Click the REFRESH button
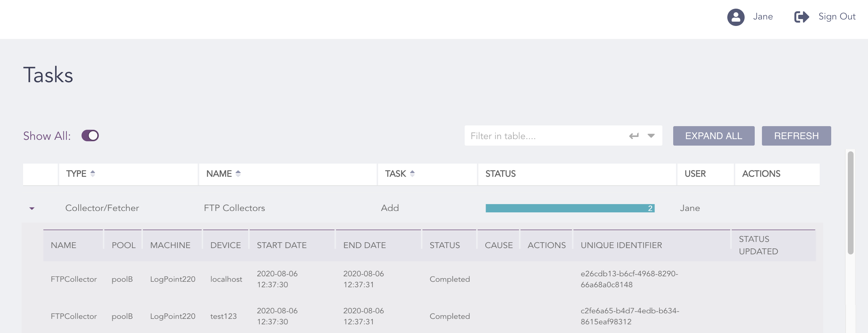The image size is (868, 333). pos(796,136)
